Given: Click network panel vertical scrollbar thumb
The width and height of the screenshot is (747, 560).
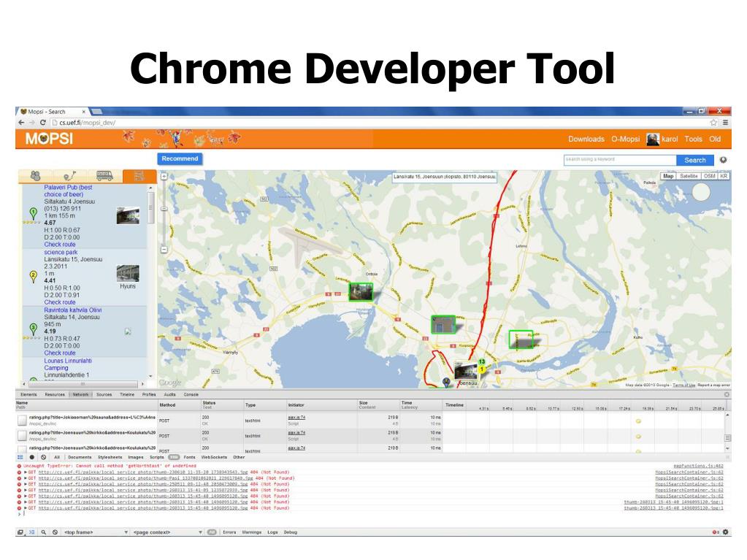Looking at the screenshot, I should tap(727, 437).
